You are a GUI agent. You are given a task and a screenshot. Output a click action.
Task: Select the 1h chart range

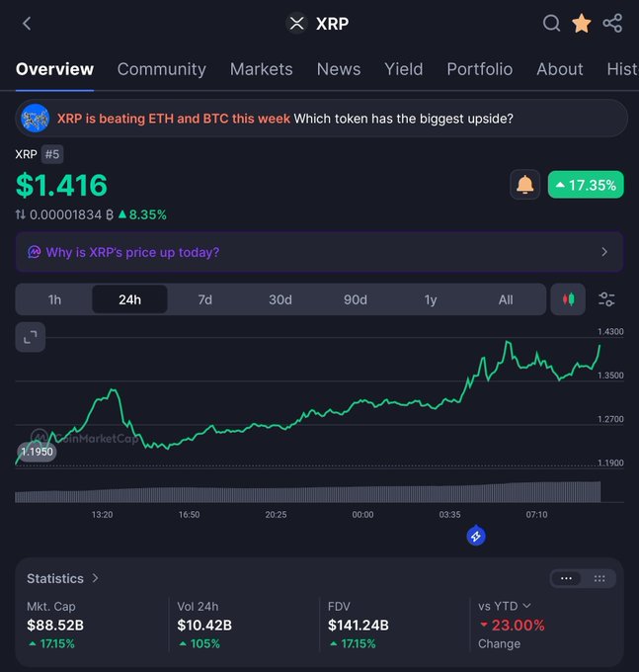pos(54,299)
